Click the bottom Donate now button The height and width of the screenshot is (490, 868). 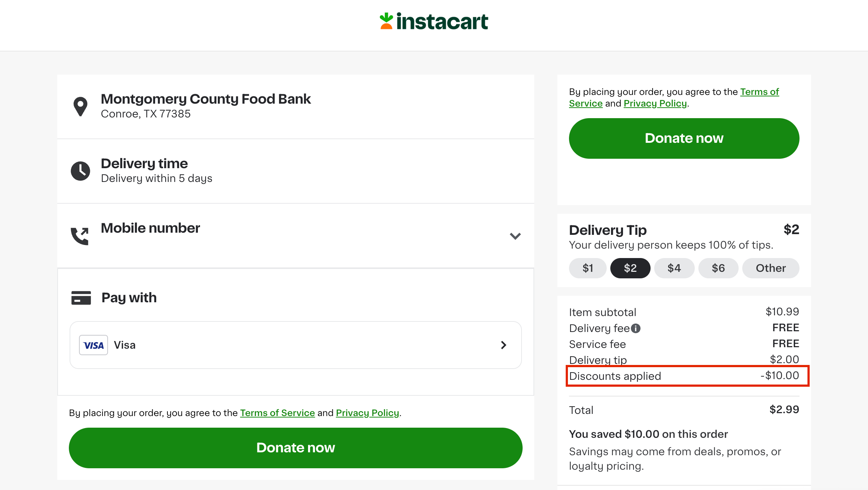[295, 448]
